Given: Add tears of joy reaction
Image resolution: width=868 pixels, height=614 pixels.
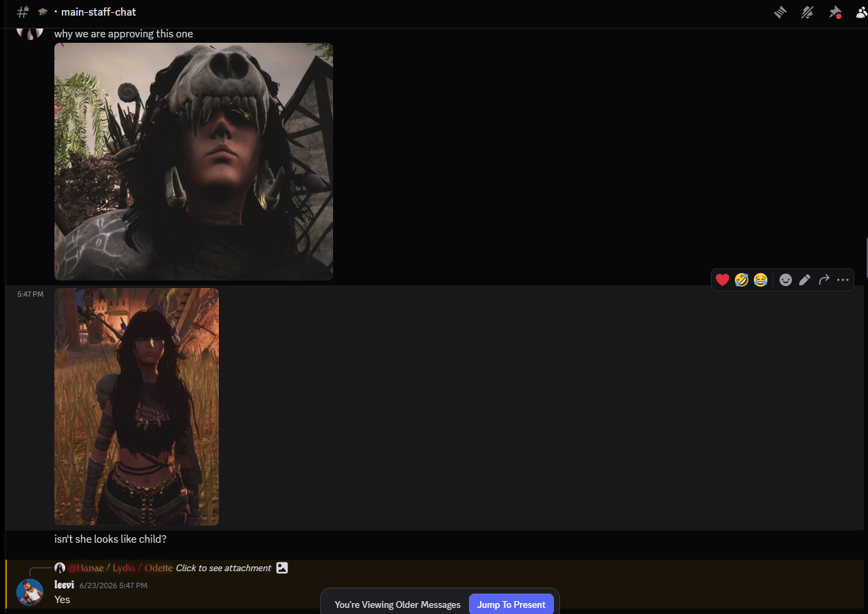Looking at the screenshot, I should [x=761, y=280].
